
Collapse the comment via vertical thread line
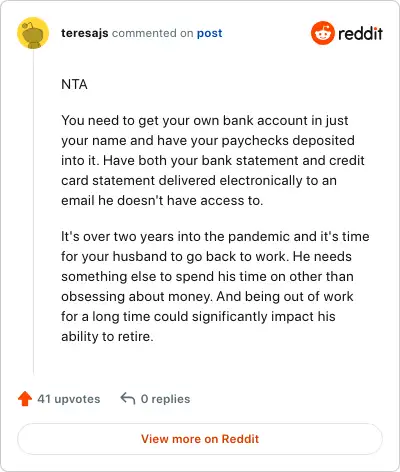(x=33, y=212)
